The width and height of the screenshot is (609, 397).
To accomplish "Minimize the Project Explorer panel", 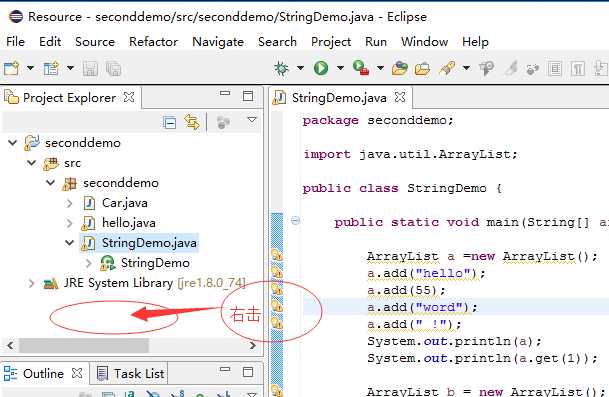I will click(225, 93).
